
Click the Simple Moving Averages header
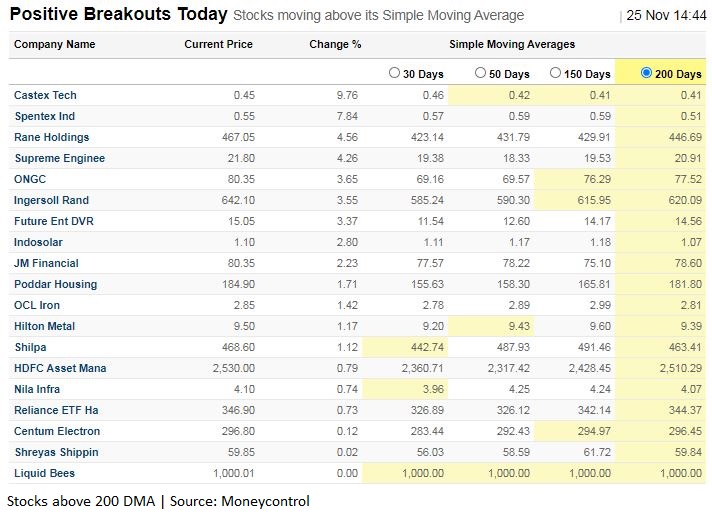click(x=512, y=44)
